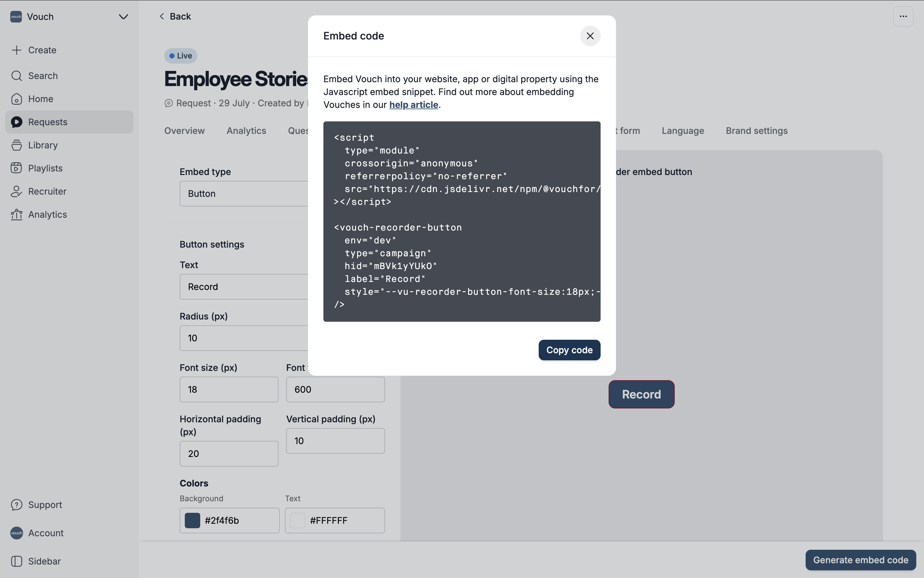Click the Font weight 600 field
Image resolution: width=924 pixels, height=578 pixels.
point(335,390)
